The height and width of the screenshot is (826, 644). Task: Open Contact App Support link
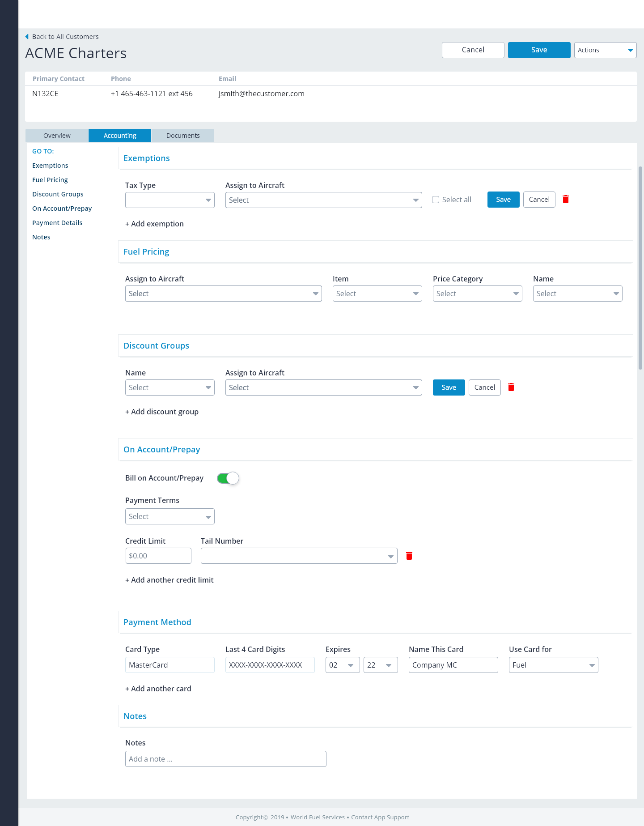380,817
